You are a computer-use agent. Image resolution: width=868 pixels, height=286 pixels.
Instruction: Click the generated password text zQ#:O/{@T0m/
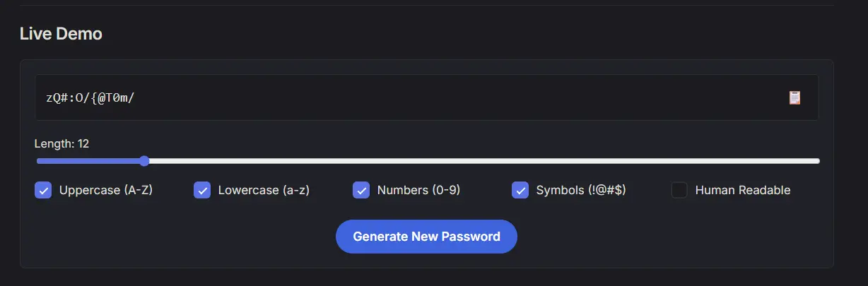90,97
